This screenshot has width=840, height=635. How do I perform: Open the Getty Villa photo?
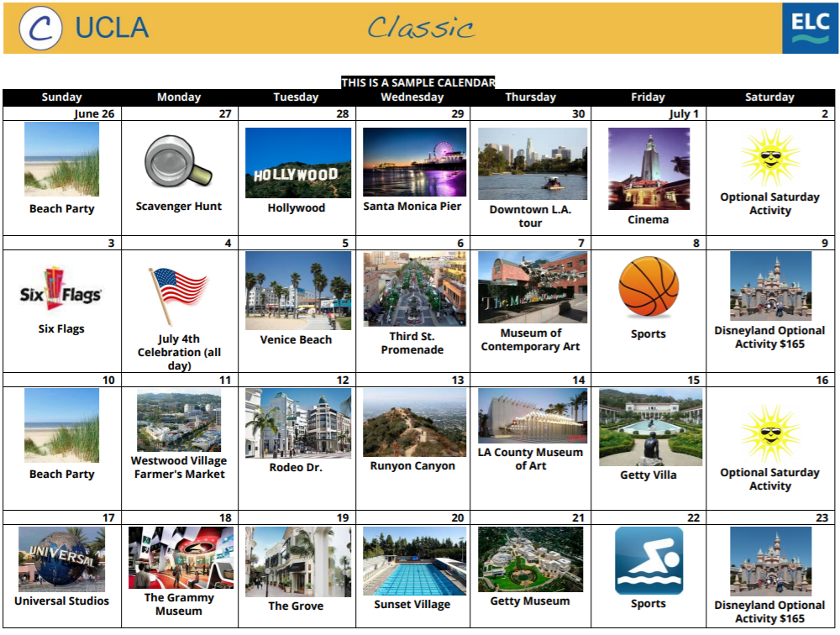pos(650,427)
